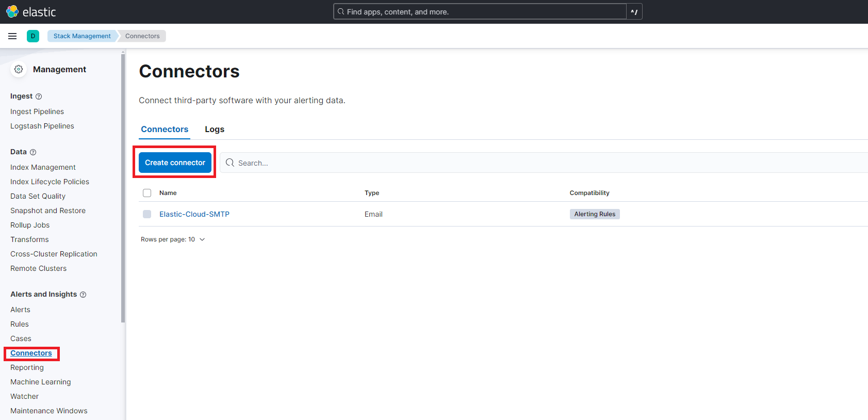
Task: Open Rollup Jobs
Action: pos(30,225)
